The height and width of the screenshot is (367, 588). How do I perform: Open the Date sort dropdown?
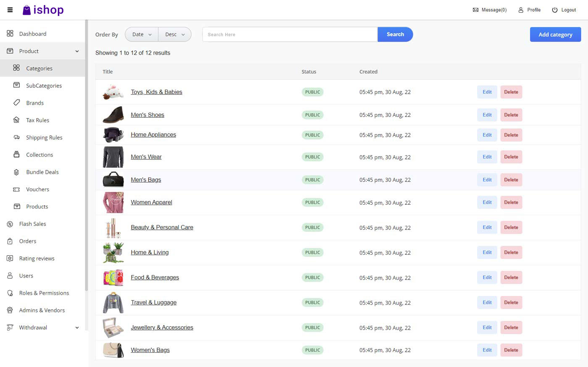pos(141,34)
